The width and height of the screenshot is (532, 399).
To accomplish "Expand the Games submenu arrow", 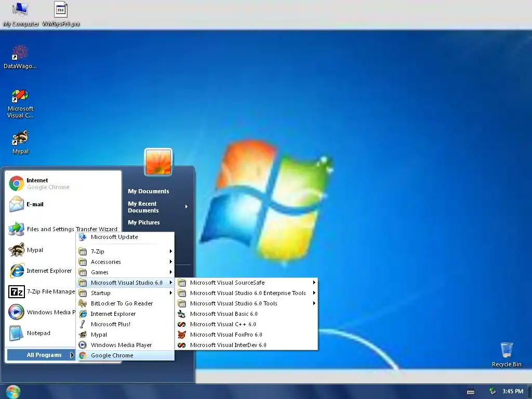I will pyautogui.click(x=170, y=272).
